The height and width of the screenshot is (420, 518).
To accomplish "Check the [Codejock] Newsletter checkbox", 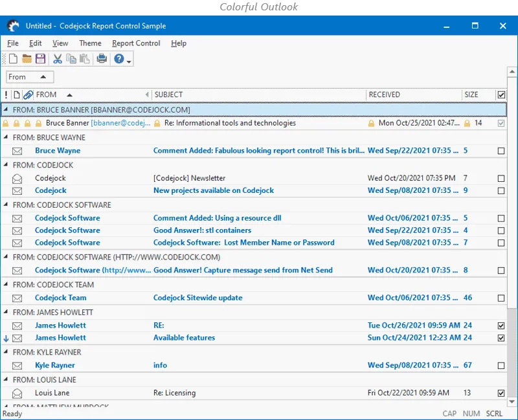I will (501, 179).
